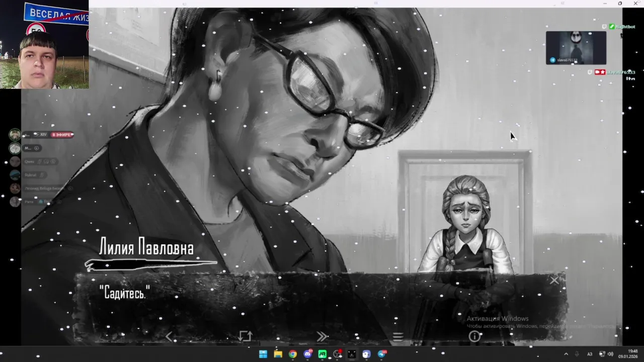Open the white-face app icon on taskbar
The image size is (644, 362).
click(x=367, y=354)
